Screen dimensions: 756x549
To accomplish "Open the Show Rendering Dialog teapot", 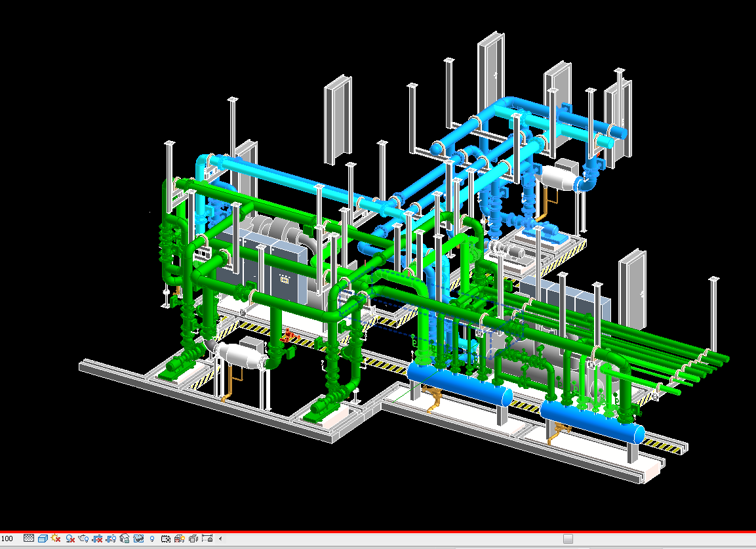I will [x=83, y=539].
